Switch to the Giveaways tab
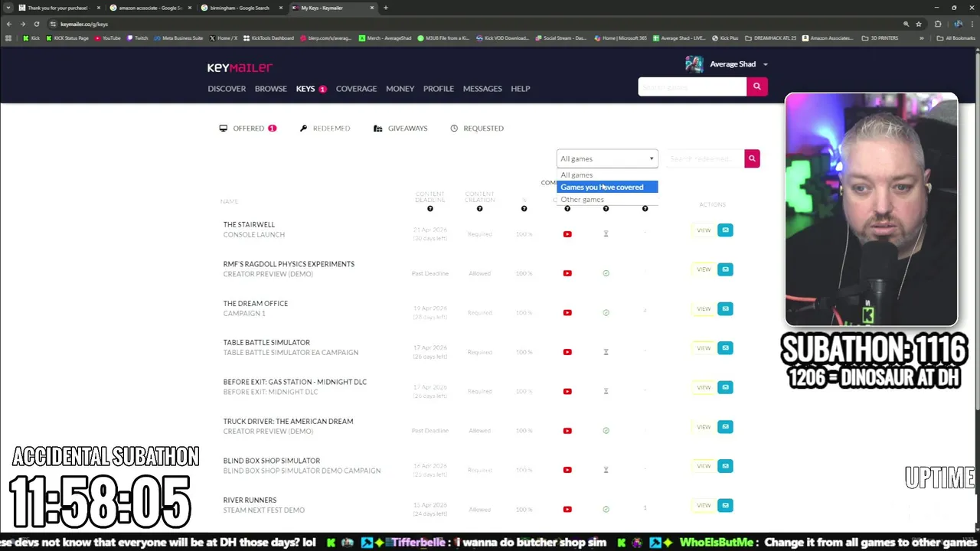 point(400,128)
